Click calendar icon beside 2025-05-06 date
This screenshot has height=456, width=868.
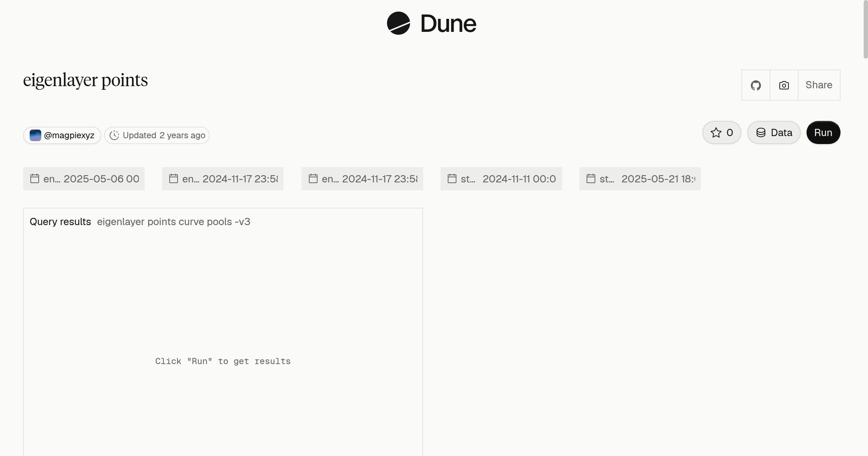[35, 178]
